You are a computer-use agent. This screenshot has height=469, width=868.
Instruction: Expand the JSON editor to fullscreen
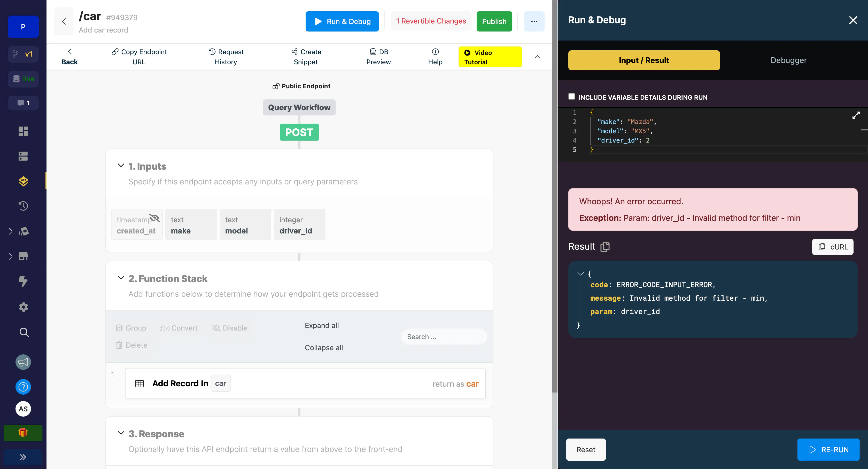pos(856,115)
